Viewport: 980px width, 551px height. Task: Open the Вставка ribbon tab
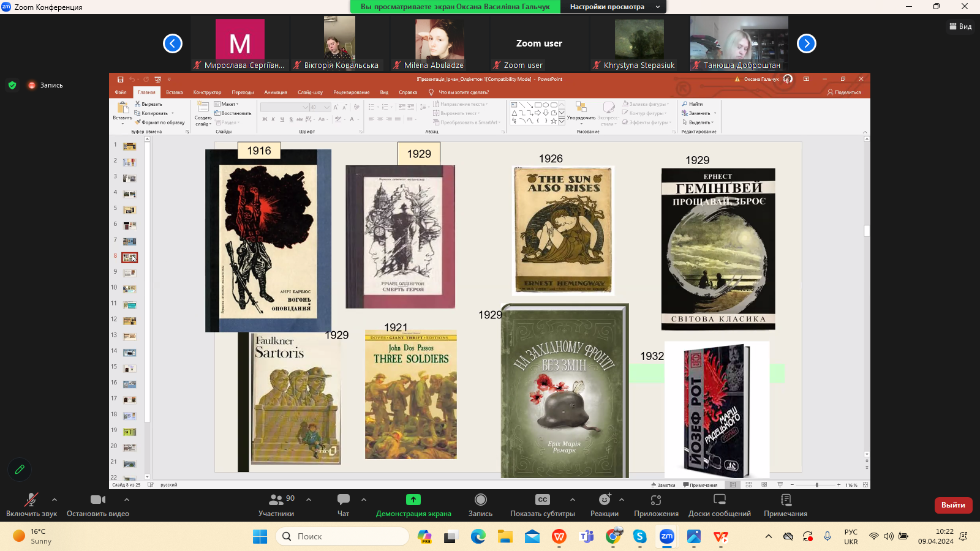[x=174, y=92]
